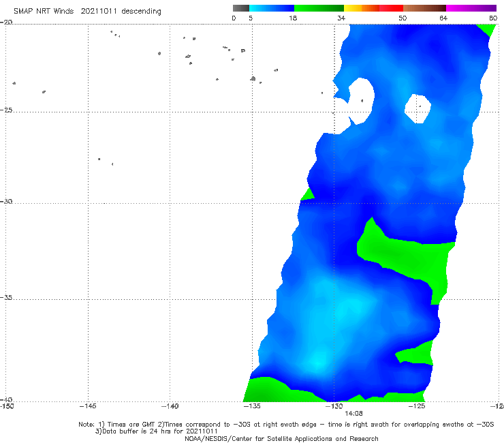This screenshot has width=504, height=443.
Task: Click color bar label '5'
Action: tap(251, 18)
